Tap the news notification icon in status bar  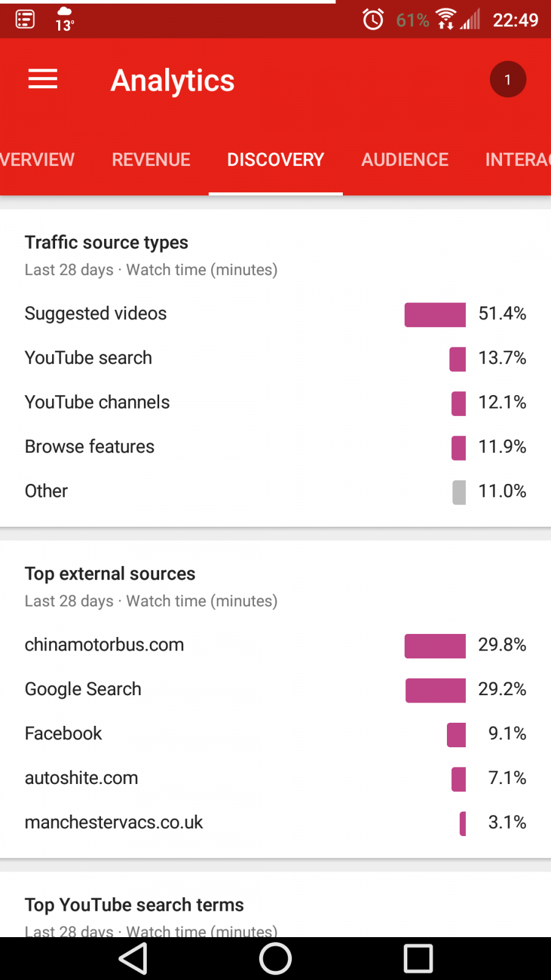pos(25,20)
